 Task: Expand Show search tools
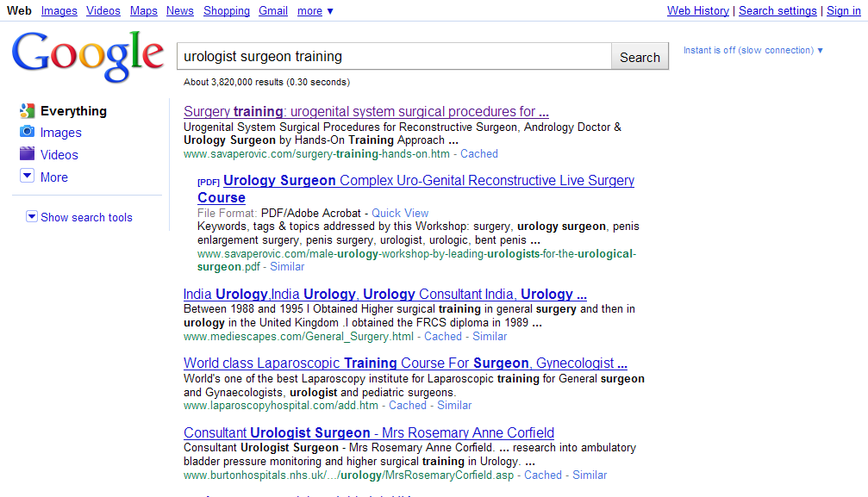pyautogui.click(x=79, y=217)
